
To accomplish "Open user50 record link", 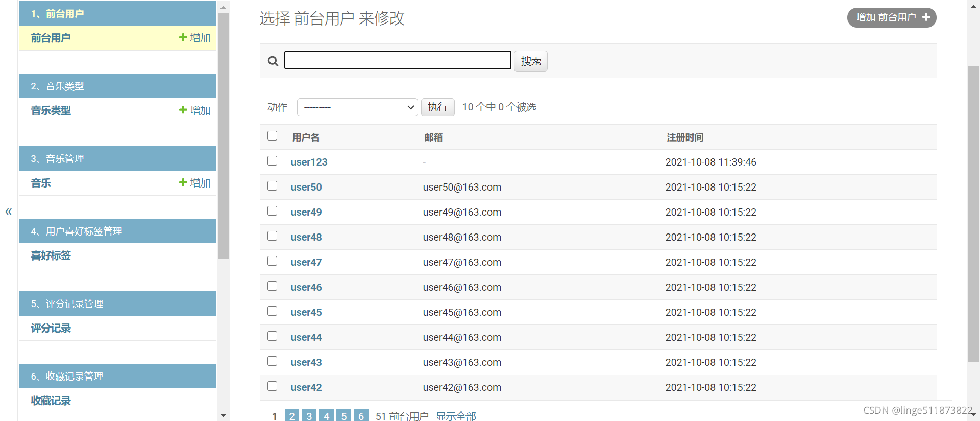I will (306, 187).
